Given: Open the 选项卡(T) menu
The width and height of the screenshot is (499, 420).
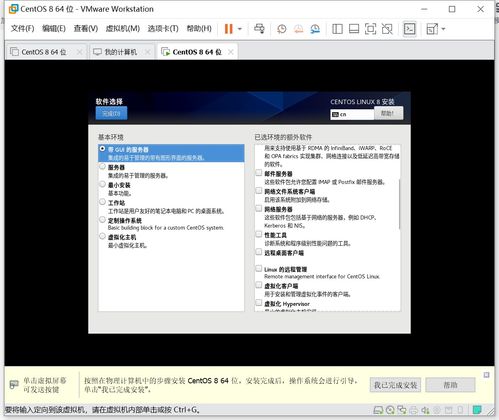Looking at the screenshot, I should tap(163, 29).
